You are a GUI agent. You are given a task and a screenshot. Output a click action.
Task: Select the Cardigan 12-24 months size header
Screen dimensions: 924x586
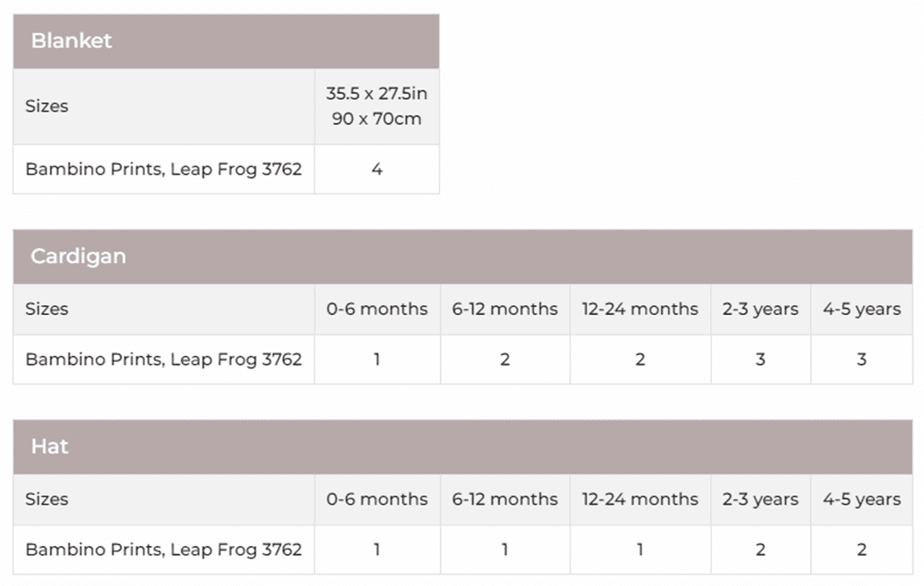(x=639, y=310)
